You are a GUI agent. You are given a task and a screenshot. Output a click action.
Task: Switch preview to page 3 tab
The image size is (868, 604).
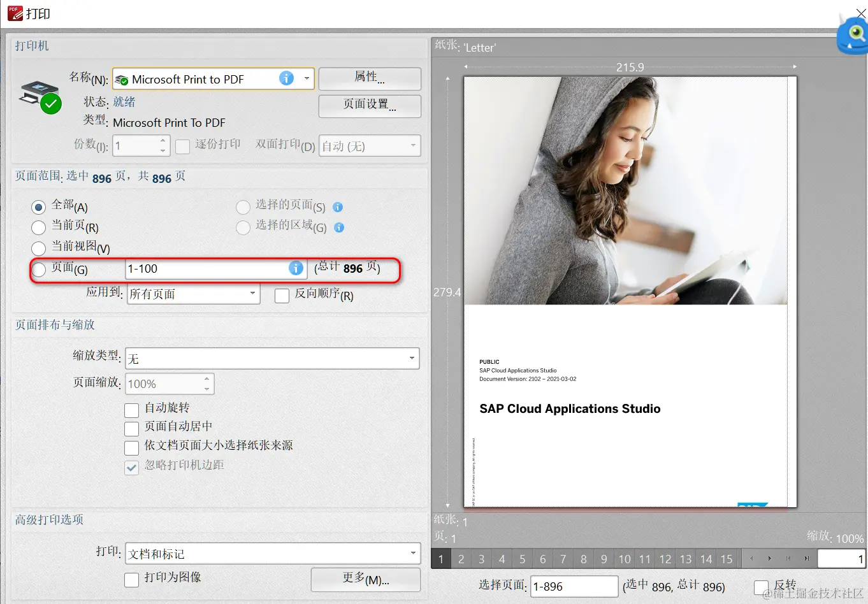tap(482, 559)
